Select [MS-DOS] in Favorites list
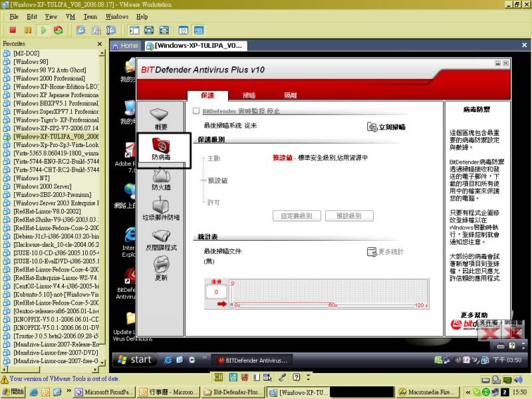 pos(26,53)
